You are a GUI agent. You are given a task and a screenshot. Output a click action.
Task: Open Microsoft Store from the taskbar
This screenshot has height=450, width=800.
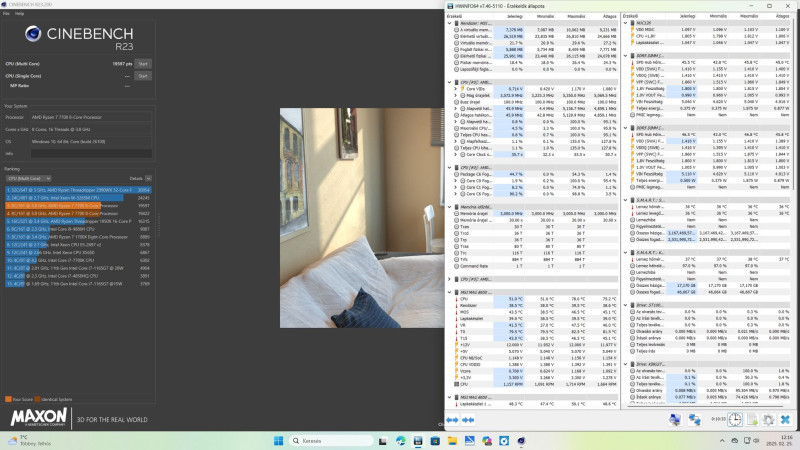[435, 441]
